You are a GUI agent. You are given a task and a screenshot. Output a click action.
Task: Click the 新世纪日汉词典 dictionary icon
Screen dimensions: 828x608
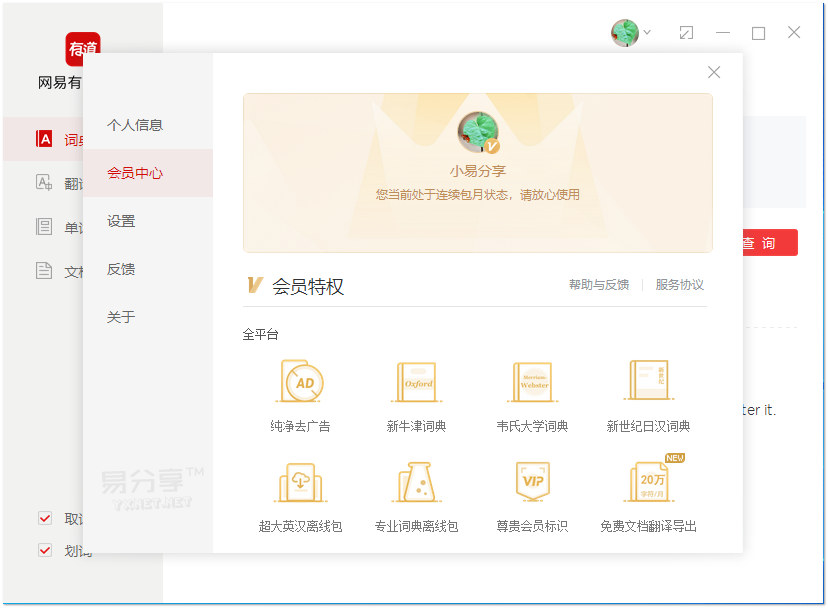(x=648, y=382)
